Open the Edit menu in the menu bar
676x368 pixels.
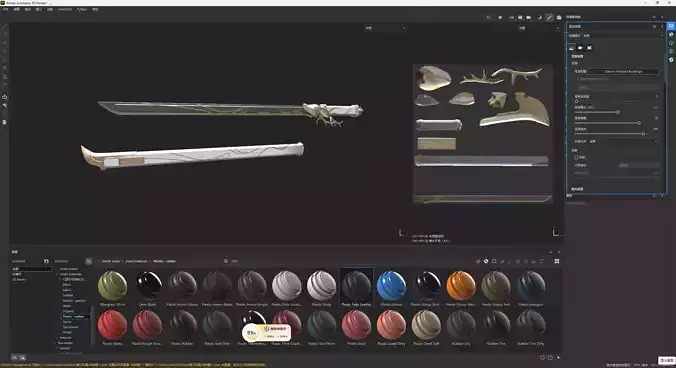(17, 9)
